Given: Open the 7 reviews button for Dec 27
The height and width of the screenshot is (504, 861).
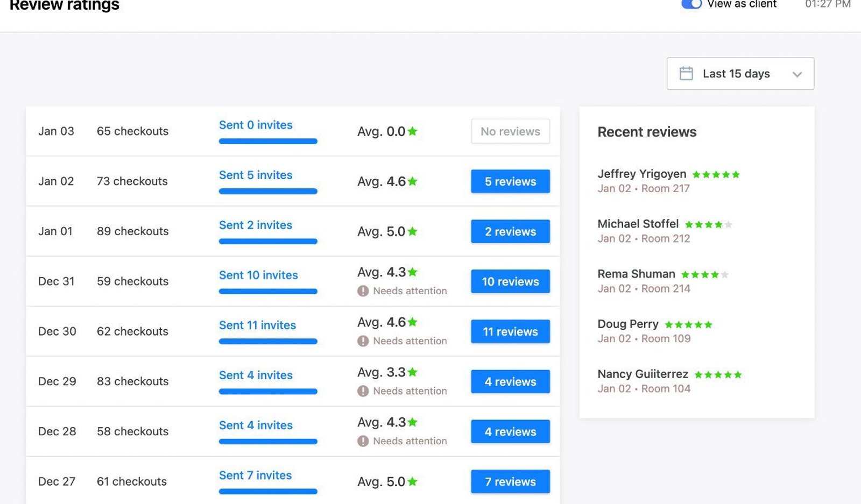Looking at the screenshot, I should tap(510, 481).
